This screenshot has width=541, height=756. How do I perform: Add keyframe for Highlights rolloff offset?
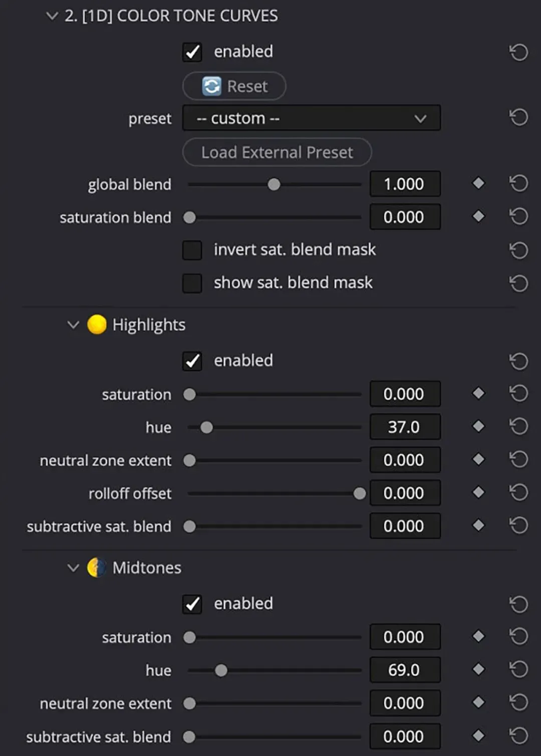coord(478,493)
